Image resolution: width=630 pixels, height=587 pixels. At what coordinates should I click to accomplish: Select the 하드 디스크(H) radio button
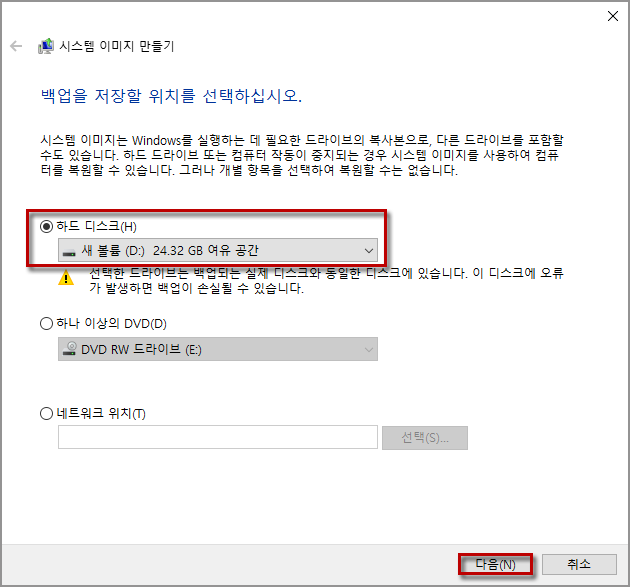pos(47,227)
